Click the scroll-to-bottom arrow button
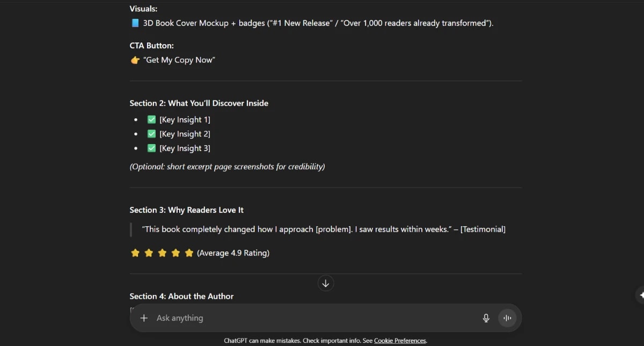The height and width of the screenshot is (346, 644). (326, 283)
